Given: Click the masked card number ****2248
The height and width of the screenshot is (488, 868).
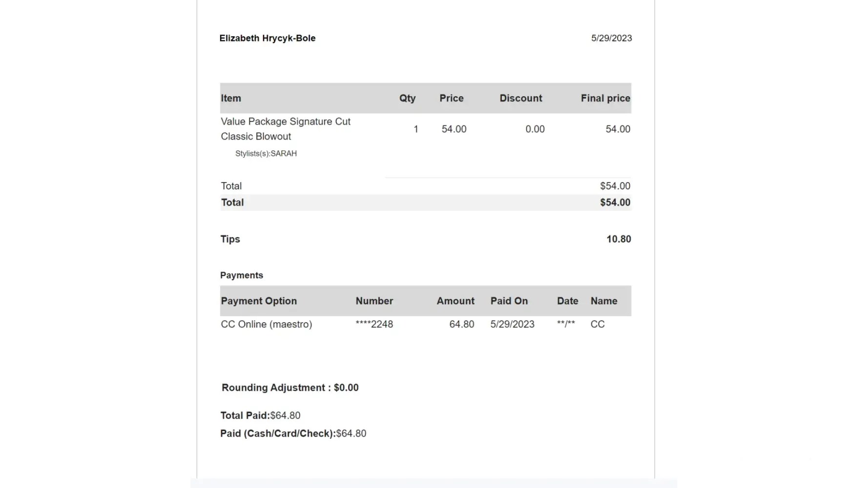Looking at the screenshot, I should click(374, 325).
